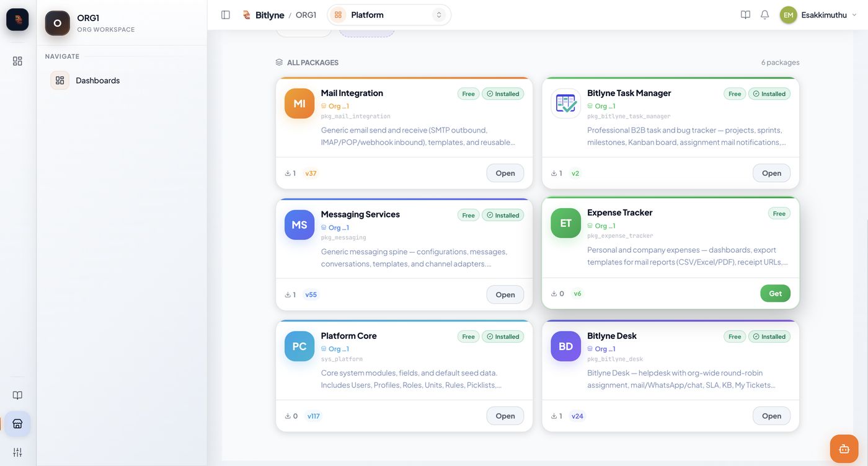Open the Messaging Services package
868x466 pixels.
(505, 295)
